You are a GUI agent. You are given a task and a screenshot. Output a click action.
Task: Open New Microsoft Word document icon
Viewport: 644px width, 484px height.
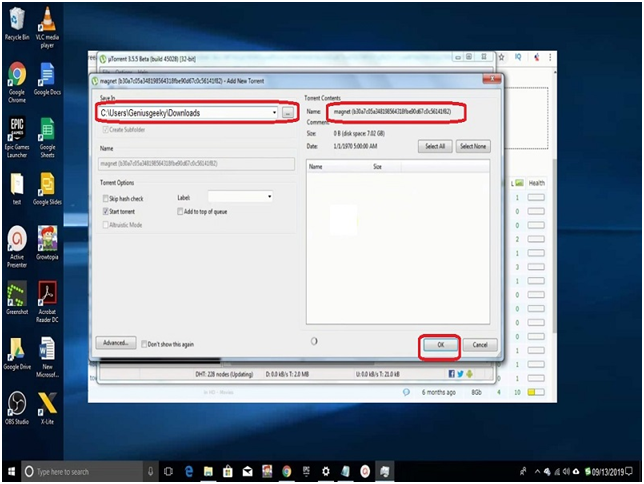pos(47,357)
